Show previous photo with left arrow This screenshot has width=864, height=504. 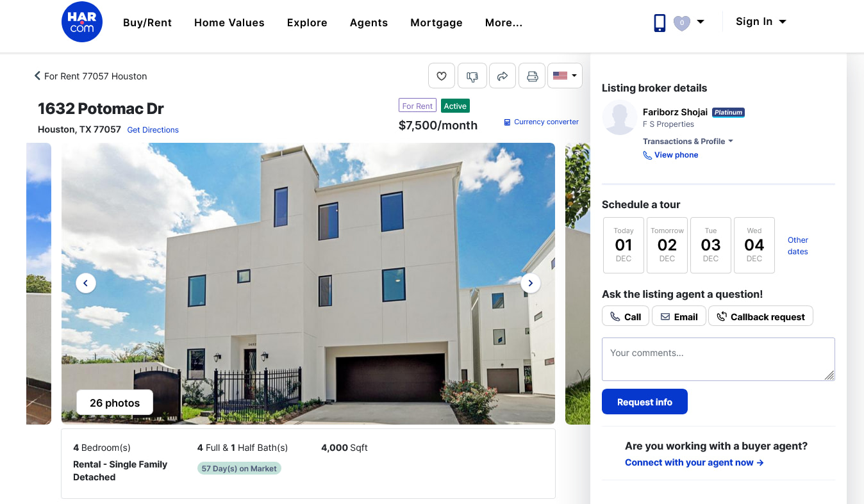[86, 283]
